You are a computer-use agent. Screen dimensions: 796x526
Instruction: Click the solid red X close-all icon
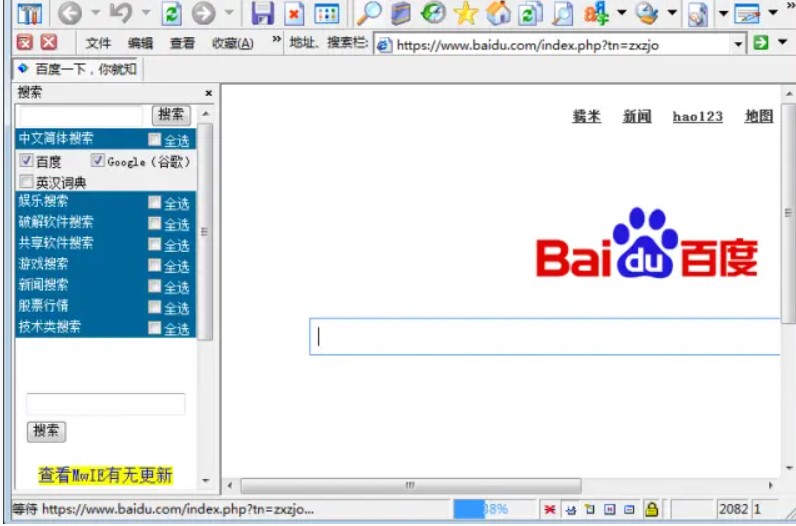point(49,42)
